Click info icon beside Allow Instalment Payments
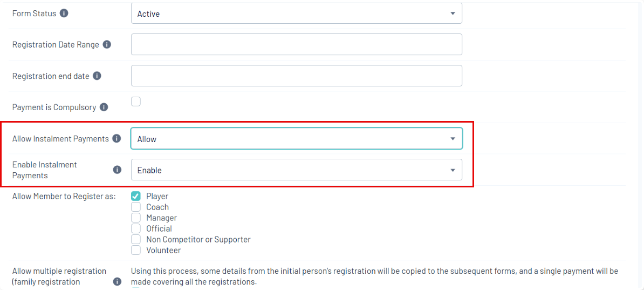The height and width of the screenshot is (290, 644). (117, 139)
